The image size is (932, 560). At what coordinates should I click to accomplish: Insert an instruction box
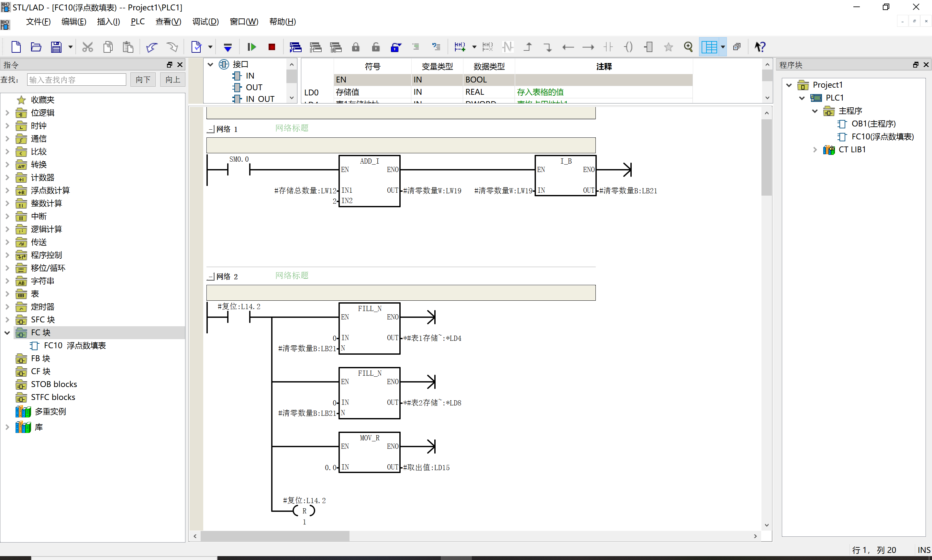(x=649, y=47)
